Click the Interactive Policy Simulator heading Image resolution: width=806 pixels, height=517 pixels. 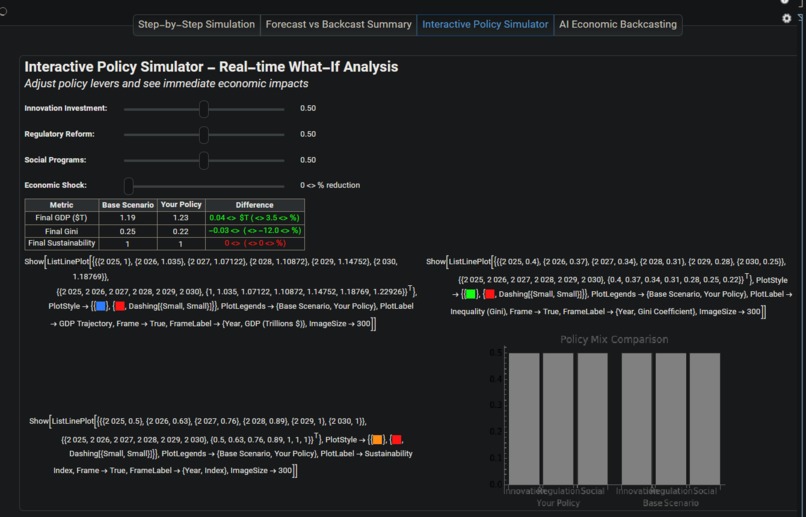(x=211, y=67)
